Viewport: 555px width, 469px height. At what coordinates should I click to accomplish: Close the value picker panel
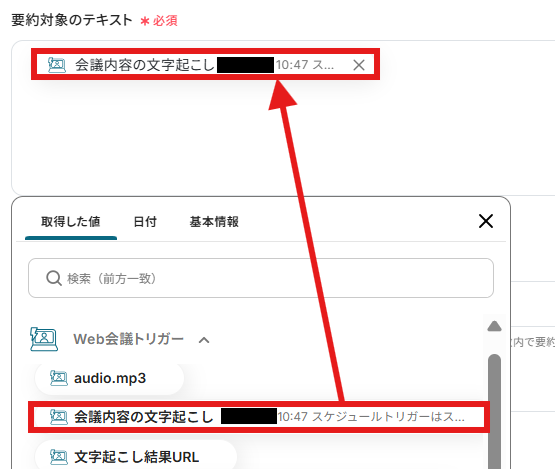(486, 221)
